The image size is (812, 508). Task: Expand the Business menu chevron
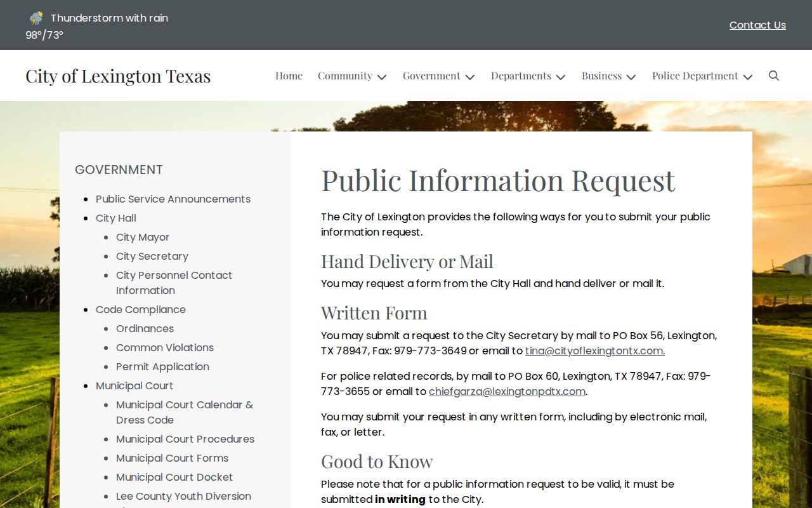click(631, 77)
